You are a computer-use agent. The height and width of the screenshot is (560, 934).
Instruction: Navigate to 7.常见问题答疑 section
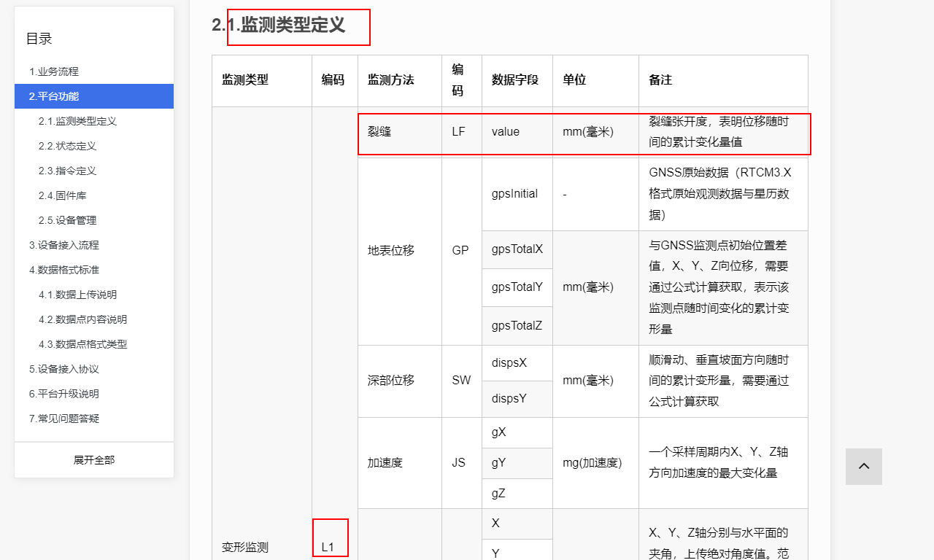coord(64,419)
